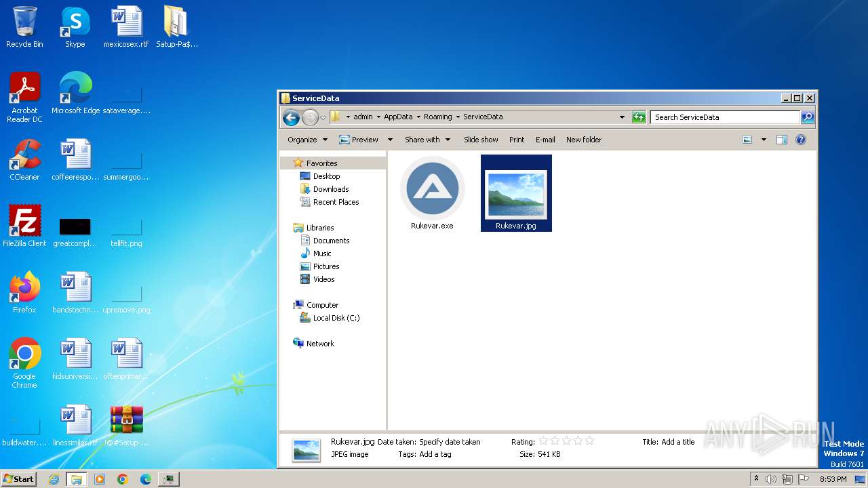Select the Rukevar.exe file icon
Viewport: 868px width, 488px height.
(432, 188)
